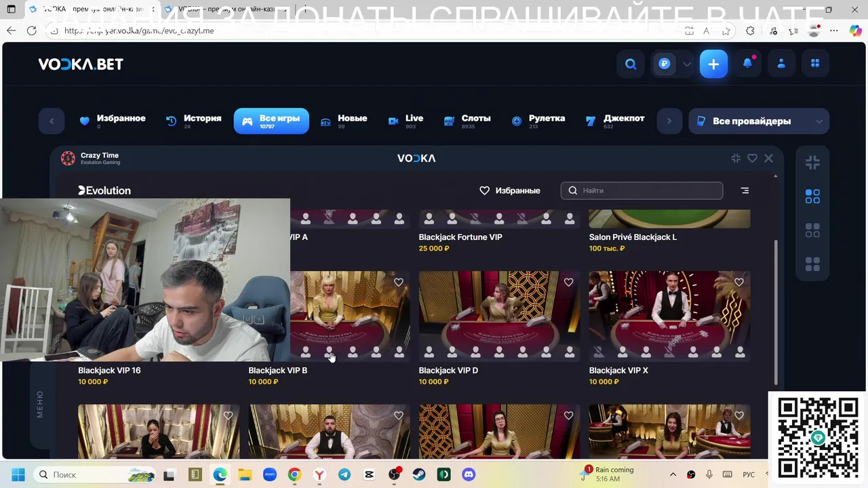Click the Blackjack VIP 16 title
868x488 pixels.
[x=109, y=371]
